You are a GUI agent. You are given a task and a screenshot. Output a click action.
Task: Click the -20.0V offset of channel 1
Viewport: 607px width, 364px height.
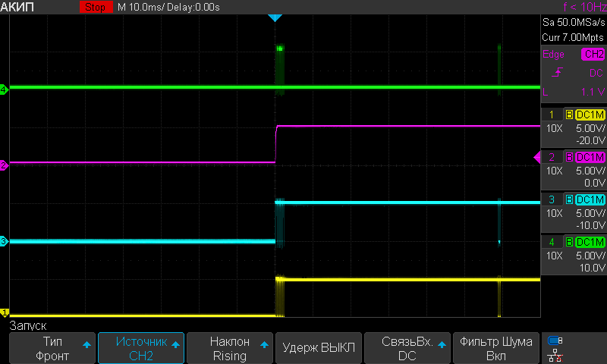point(590,140)
